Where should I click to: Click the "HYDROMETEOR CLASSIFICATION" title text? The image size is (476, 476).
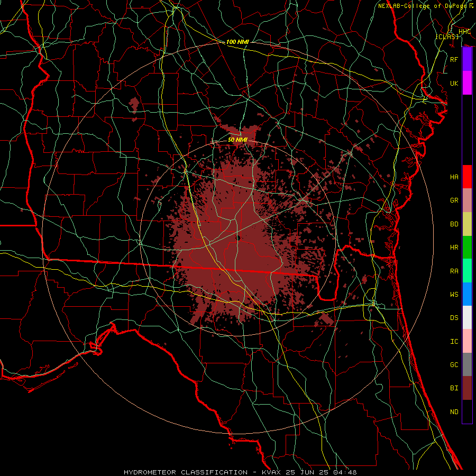[x=186, y=472]
